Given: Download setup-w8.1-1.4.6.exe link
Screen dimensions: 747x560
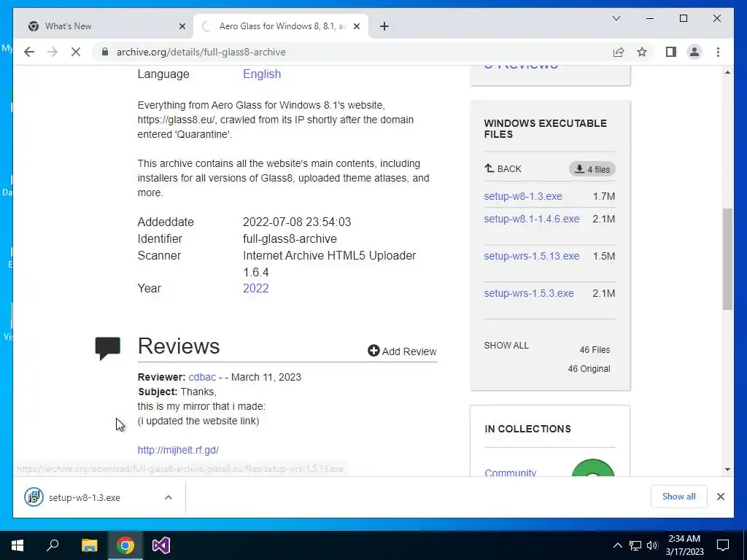Looking at the screenshot, I should [x=532, y=219].
